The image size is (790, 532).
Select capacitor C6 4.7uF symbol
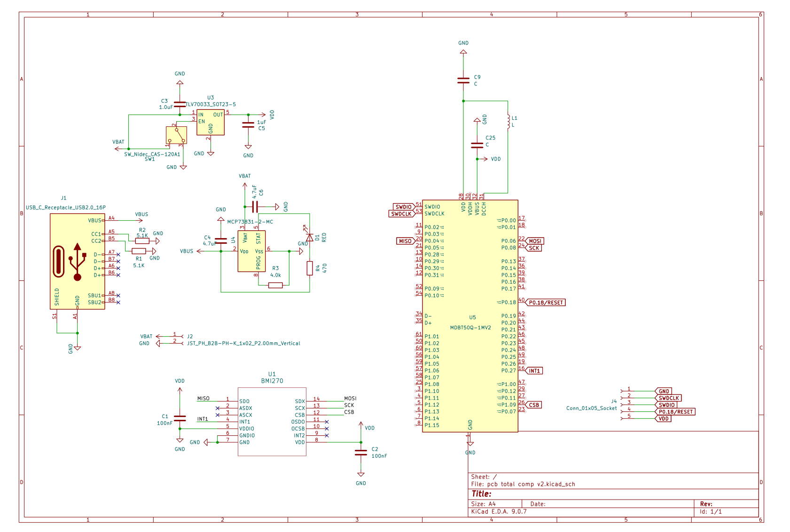255,207
